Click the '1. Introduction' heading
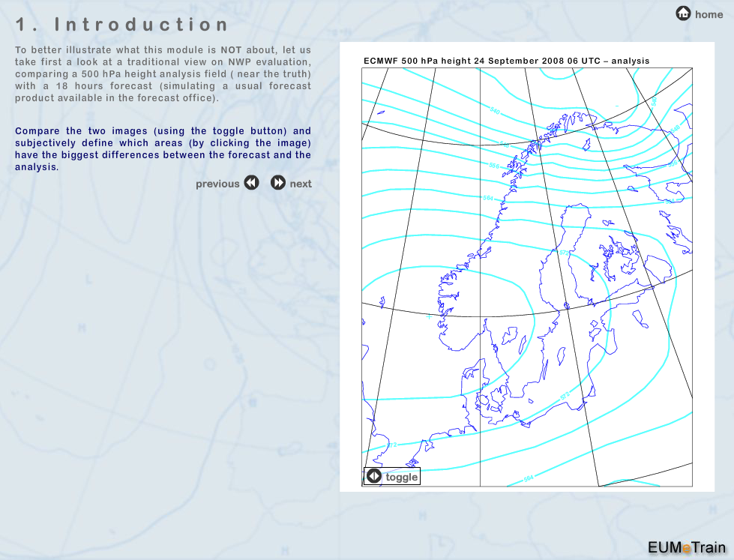Screen dimensions: 734x560 tap(122, 25)
